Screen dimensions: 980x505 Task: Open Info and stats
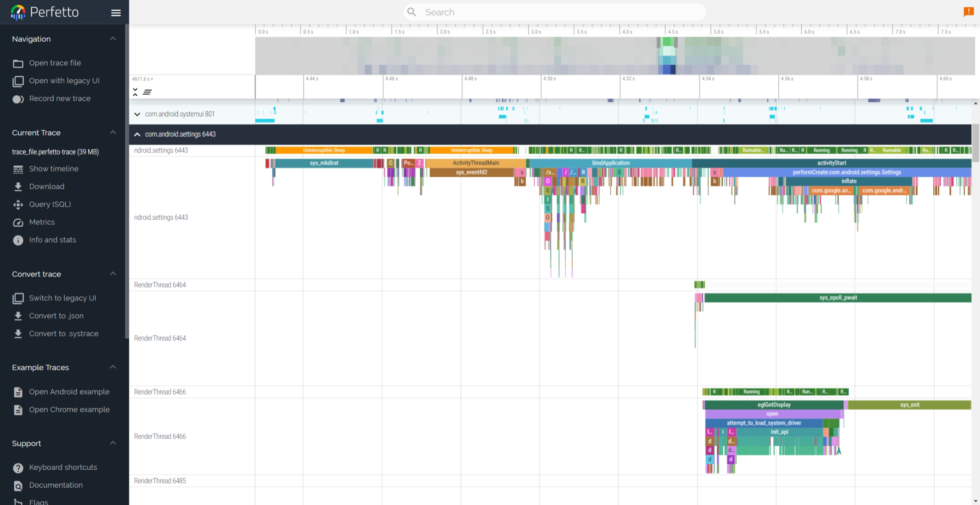(x=52, y=240)
